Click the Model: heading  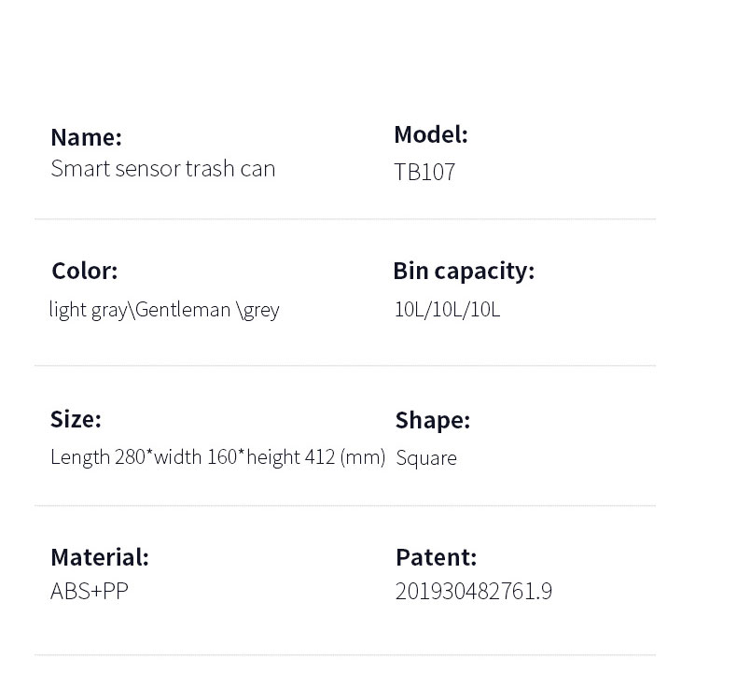pos(431,134)
